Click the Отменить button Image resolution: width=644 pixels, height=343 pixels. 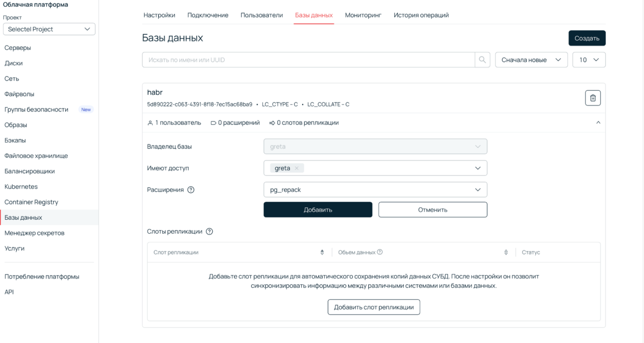pos(432,210)
